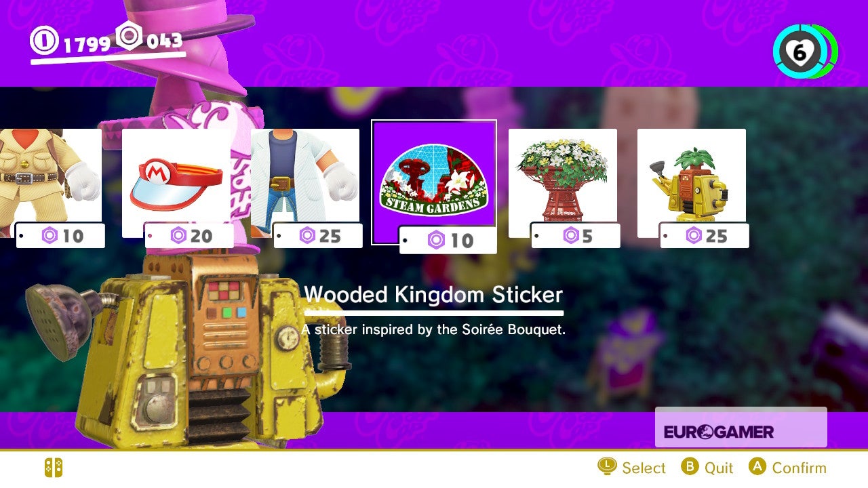
Task: Click the 20 coin price under visor
Action: [189, 235]
